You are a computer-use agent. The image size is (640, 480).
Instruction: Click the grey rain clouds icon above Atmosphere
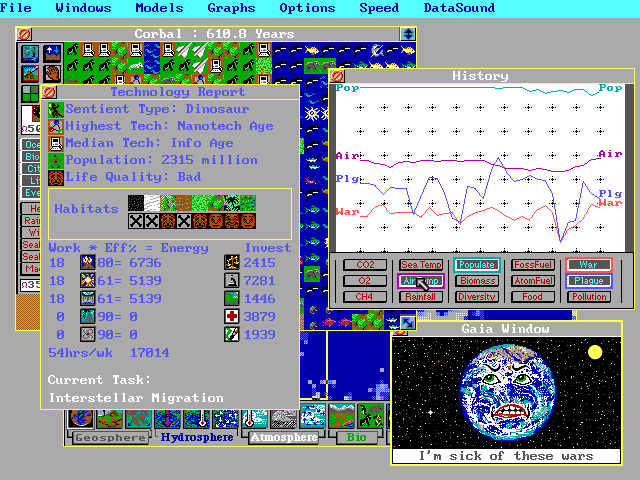284,418
